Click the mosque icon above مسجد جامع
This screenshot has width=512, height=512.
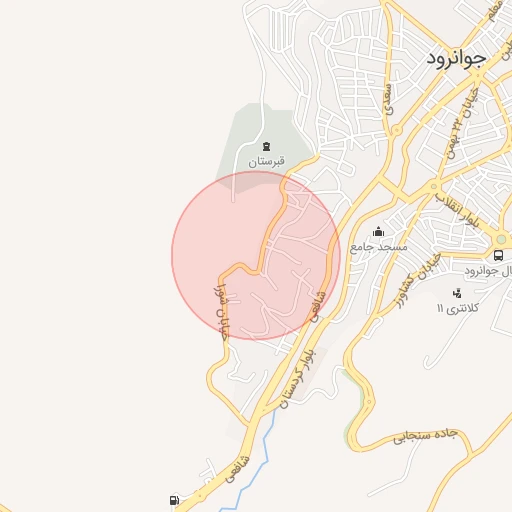click(x=378, y=232)
